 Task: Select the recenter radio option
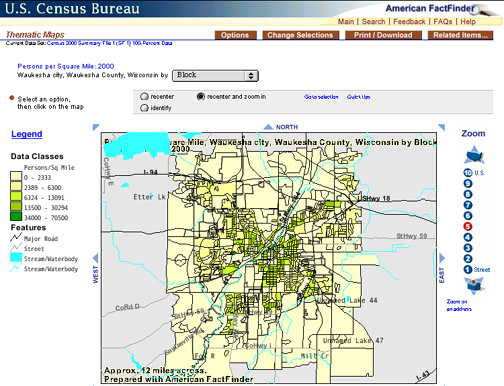coord(144,96)
